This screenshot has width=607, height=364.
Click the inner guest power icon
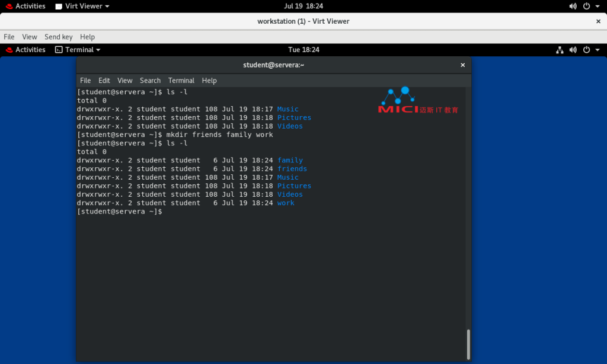point(587,50)
